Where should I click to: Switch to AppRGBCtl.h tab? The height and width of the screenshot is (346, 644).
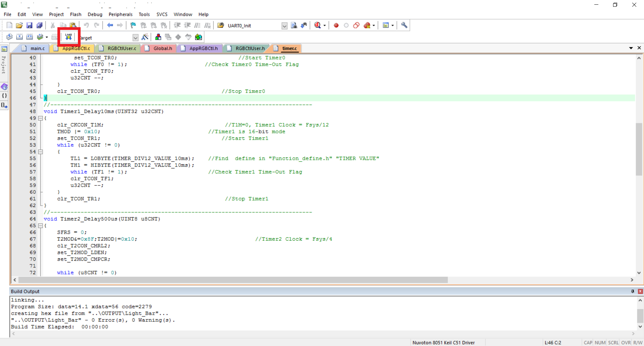200,48
